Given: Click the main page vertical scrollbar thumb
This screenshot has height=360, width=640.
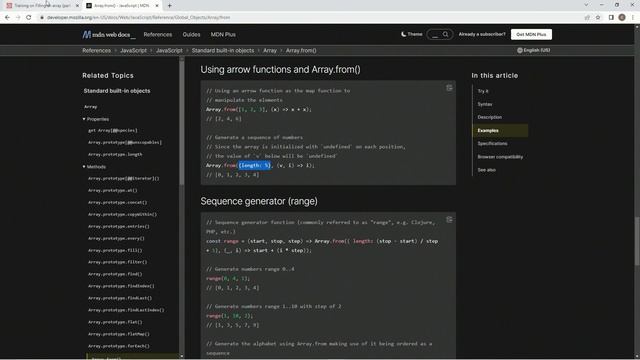Looking at the screenshot, I should coord(637,241).
